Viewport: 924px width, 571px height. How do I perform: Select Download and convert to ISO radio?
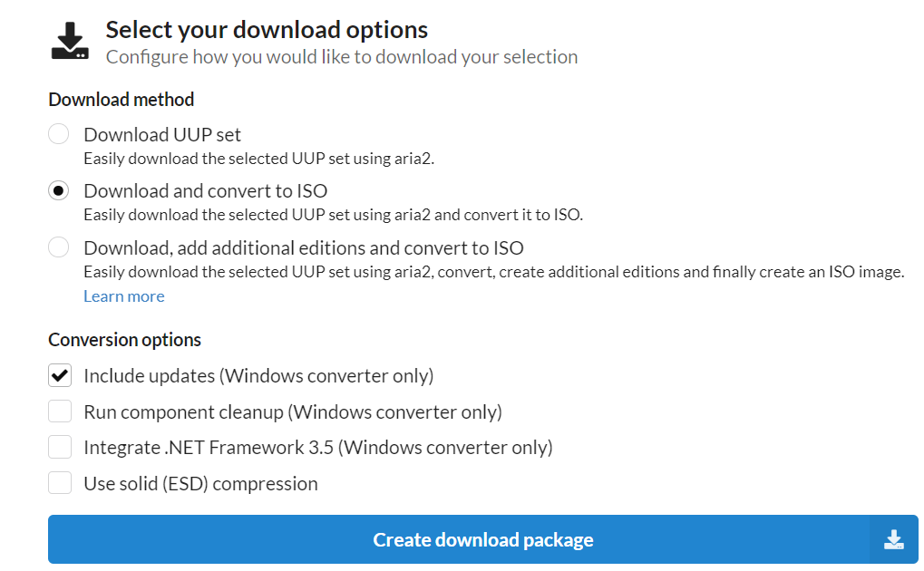click(x=59, y=191)
